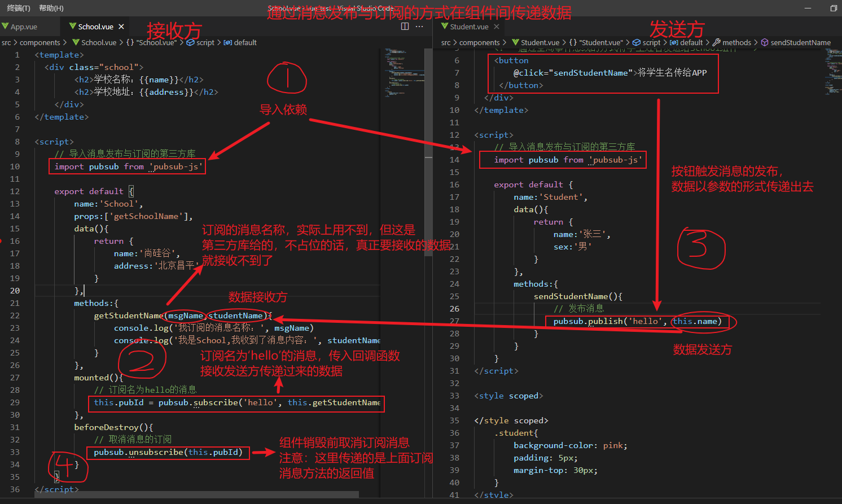Open the {} "Student.vue" breadcrumb

(x=596, y=42)
